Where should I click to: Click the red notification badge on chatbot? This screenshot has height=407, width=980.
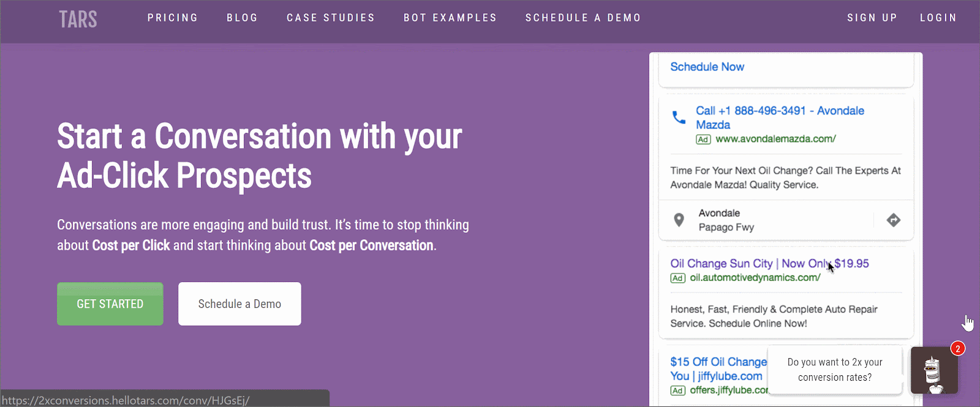click(958, 348)
